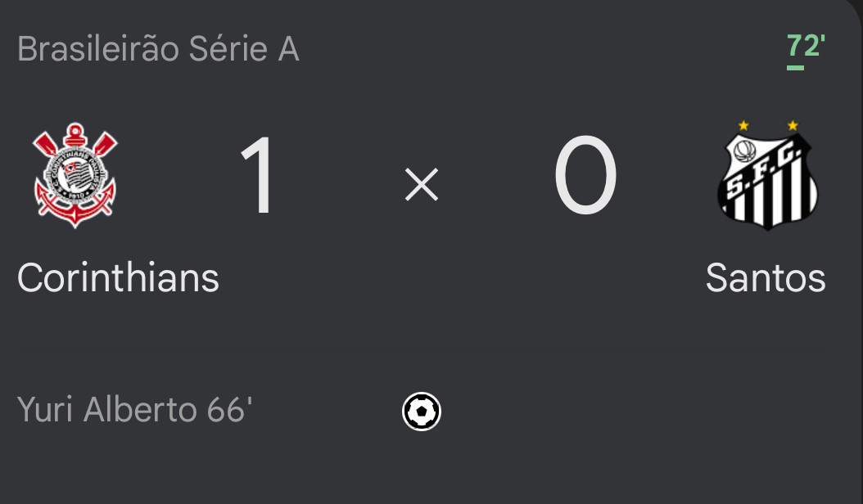Open the Corinthians club crest
Viewport: 863px width, 504px height.
point(75,175)
